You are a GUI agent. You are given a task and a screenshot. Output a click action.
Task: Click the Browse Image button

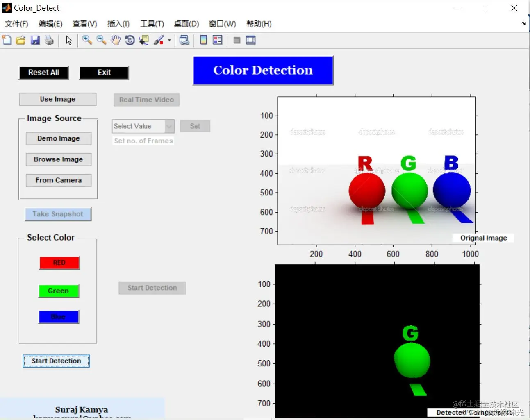pos(59,159)
